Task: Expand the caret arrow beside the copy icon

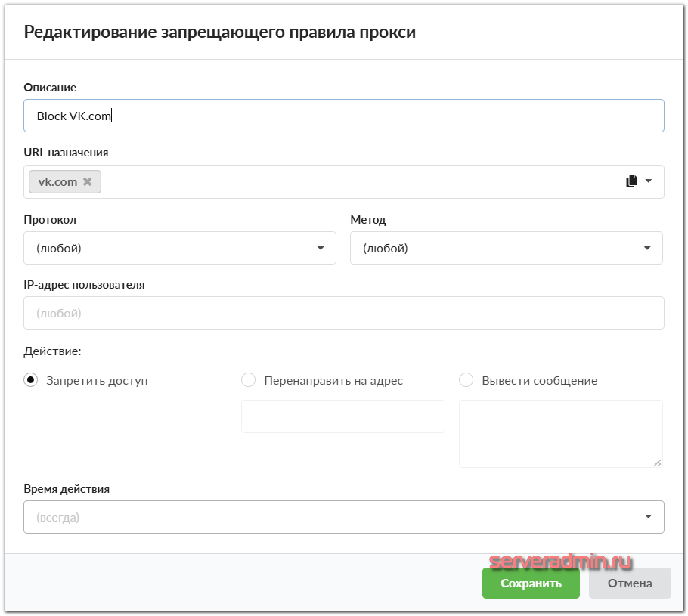Action: pos(649,181)
